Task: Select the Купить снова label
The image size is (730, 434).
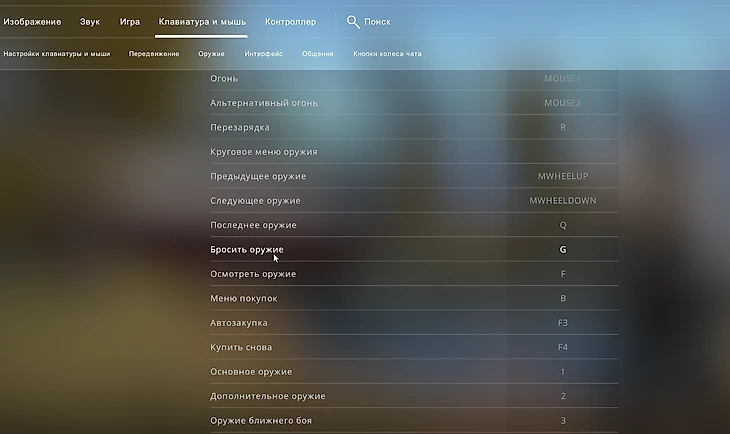Action: (241, 347)
